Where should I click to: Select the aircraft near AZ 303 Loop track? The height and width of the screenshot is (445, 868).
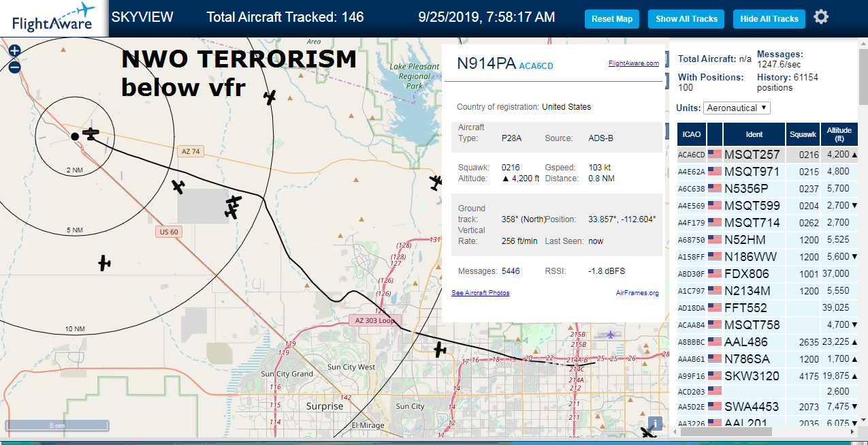(x=440, y=350)
